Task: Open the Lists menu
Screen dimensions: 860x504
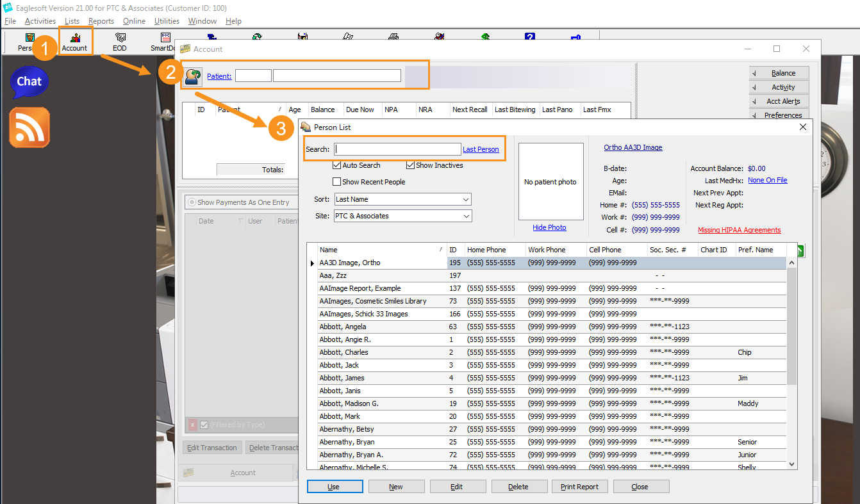Action: pos(72,21)
